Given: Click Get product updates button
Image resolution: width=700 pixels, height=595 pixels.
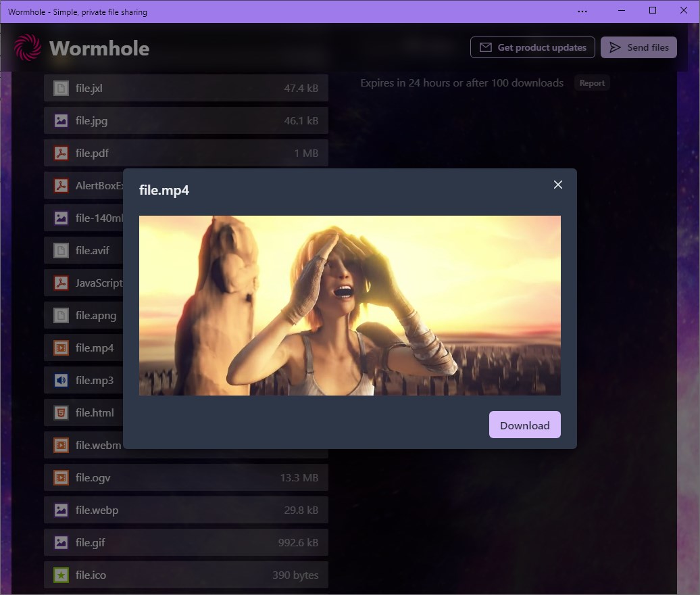Looking at the screenshot, I should (x=532, y=47).
